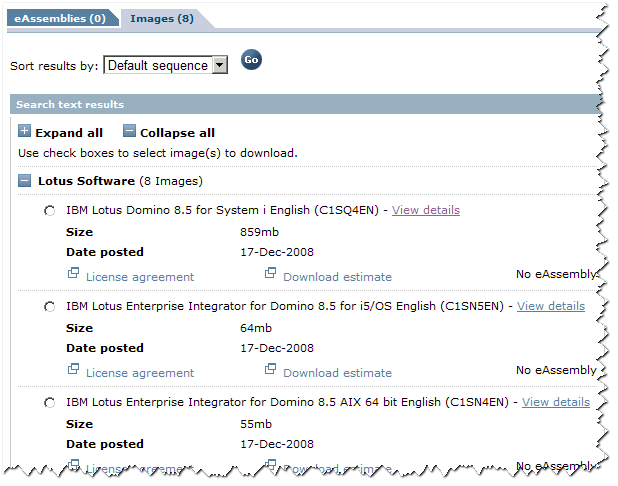Select the Images (8) tab
The height and width of the screenshot is (486, 618).
pos(162,19)
